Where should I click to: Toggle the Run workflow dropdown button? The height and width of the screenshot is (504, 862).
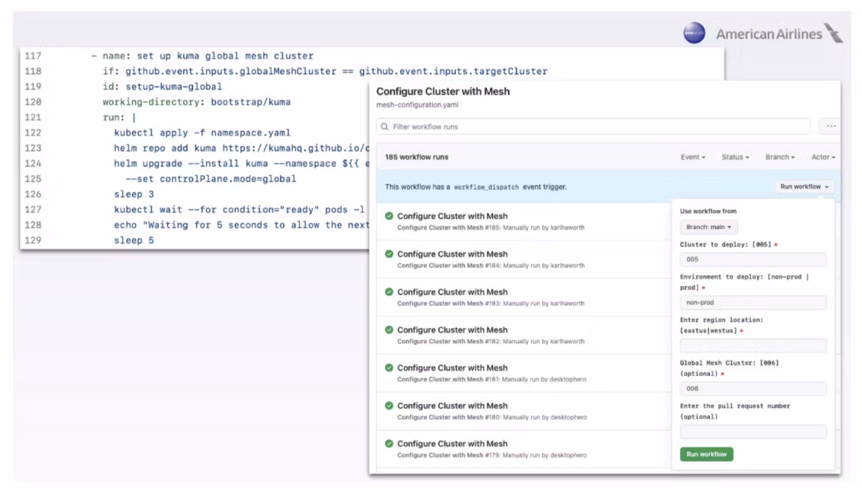804,187
